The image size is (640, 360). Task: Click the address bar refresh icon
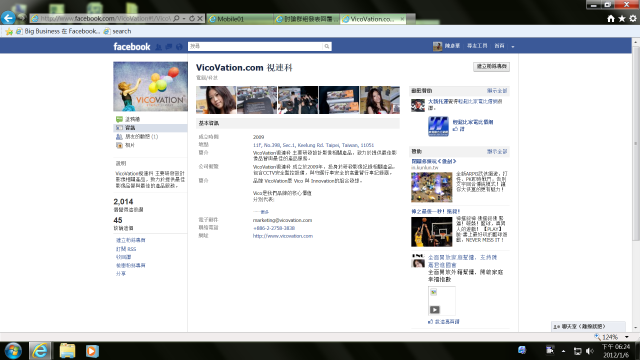tap(192, 18)
